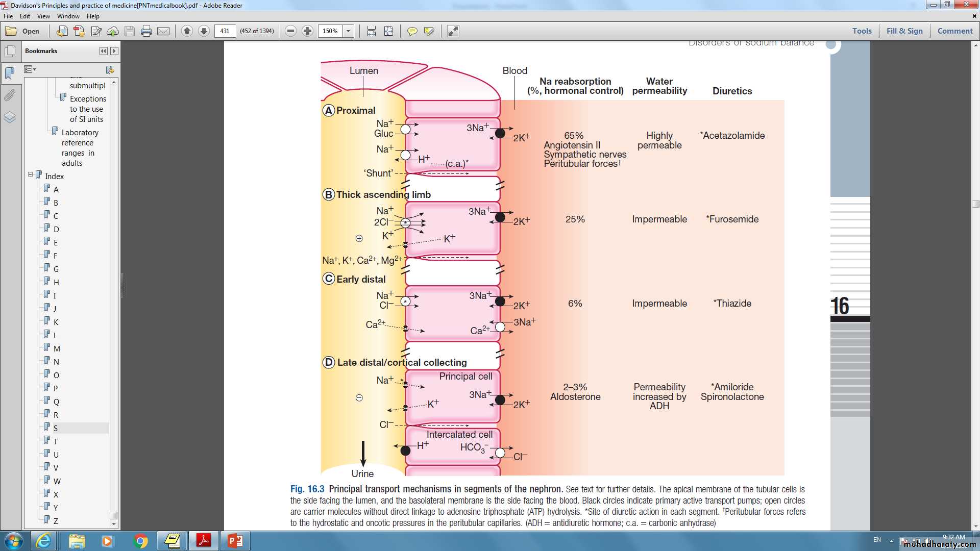Toggle read mode full-screen view
The height and width of the screenshot is (551, 980).
pos(453,31)
